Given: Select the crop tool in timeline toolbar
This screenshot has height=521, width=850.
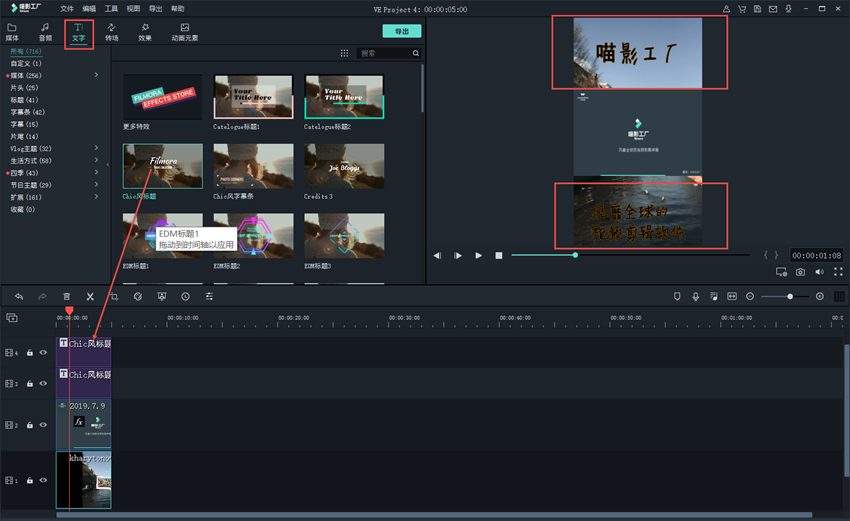Looking at the screenshot, I should click(x=114, y=296).
